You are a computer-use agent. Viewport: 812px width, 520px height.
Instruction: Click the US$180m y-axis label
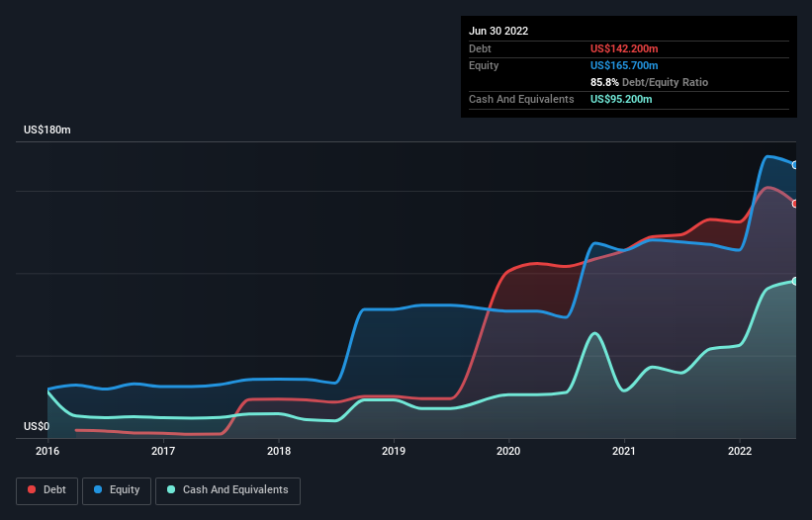click(47, 130)
